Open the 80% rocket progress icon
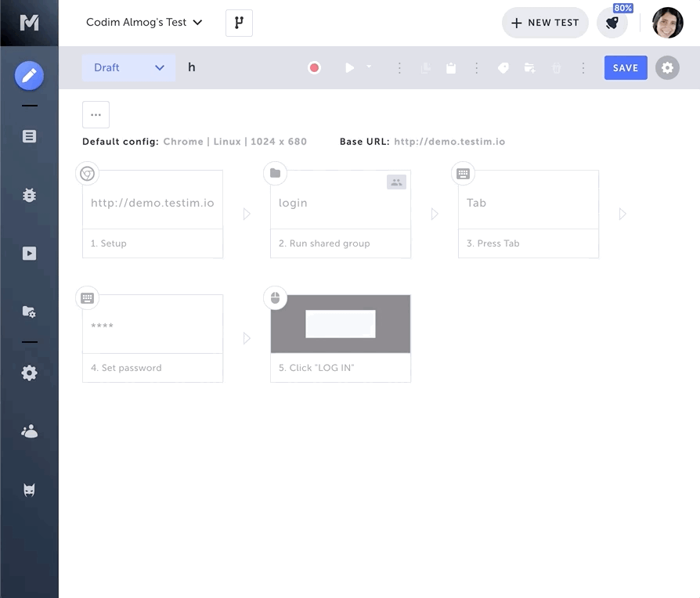Screen dimensions: 700x598 [612, 23]
